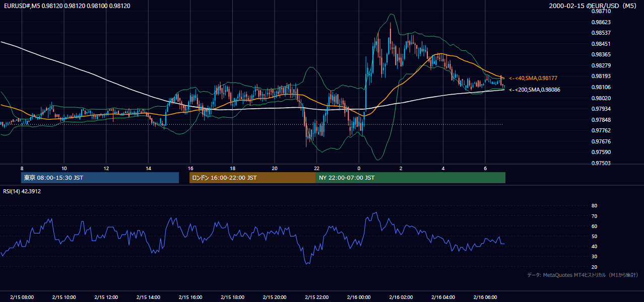
Task: Click price axis label 0.98537
Action: tap(601, 33)
